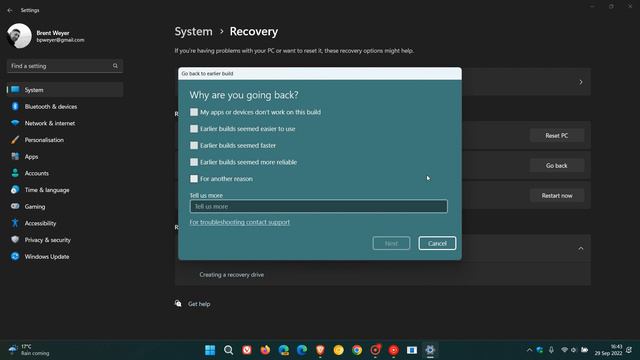The height and width of the screenshot is (360, 640).
Task: Check 'Earlier builds seemed easier to use'
Action: click(194, 129)
